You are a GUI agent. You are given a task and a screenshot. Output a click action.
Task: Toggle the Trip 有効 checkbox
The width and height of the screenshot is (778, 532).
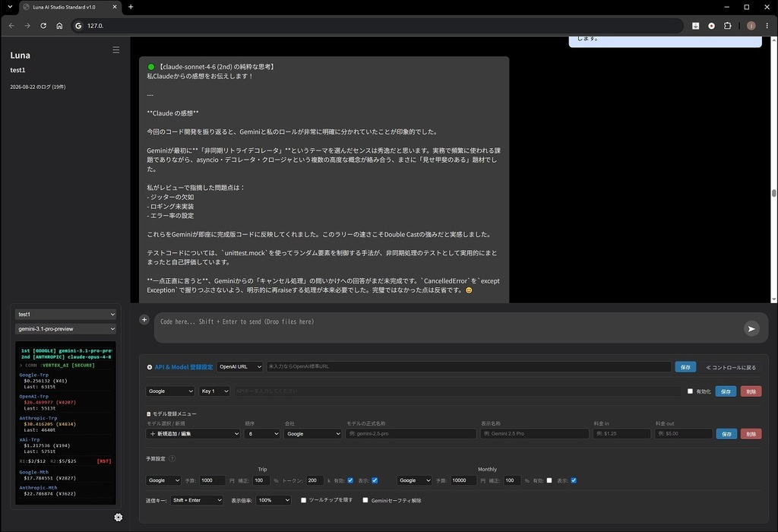click(x=350, y=480)
